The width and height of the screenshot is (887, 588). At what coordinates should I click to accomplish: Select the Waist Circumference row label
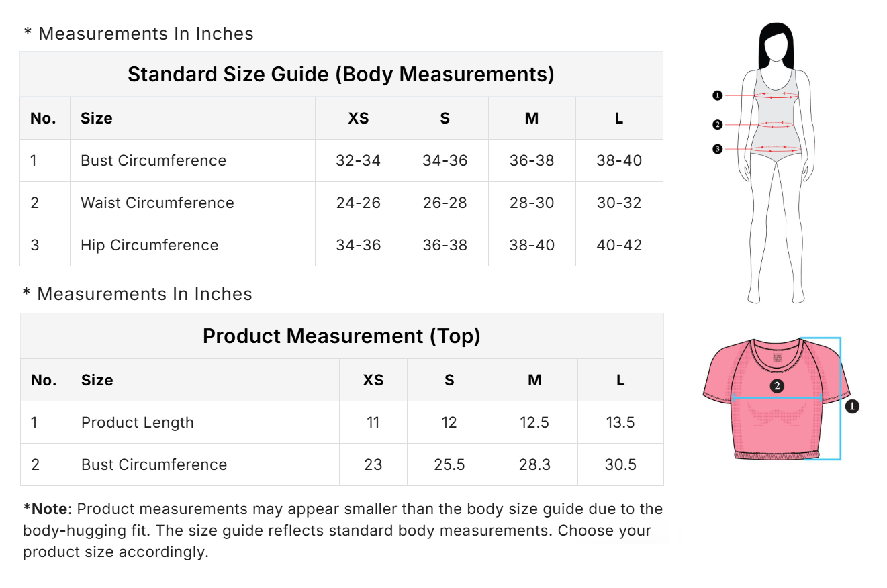(157, 203)
